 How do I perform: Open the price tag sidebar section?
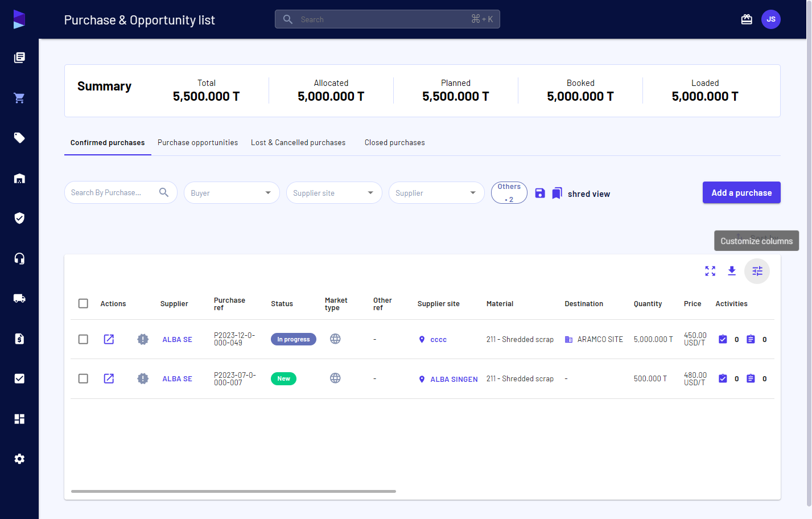coord(19,138)
